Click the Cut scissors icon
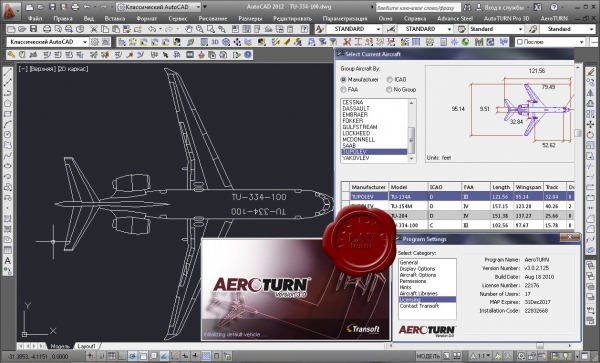 [x=94, y=29]
